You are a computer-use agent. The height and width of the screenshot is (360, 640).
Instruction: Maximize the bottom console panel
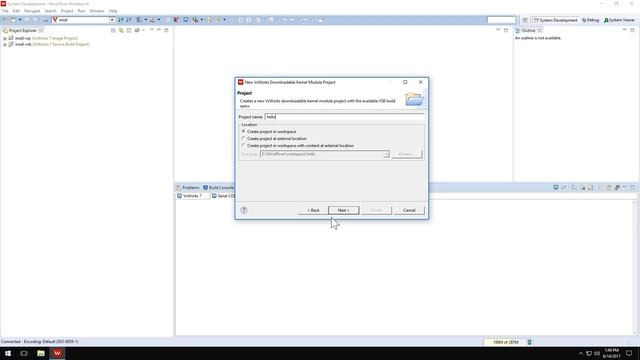click(x=632, y=188)
